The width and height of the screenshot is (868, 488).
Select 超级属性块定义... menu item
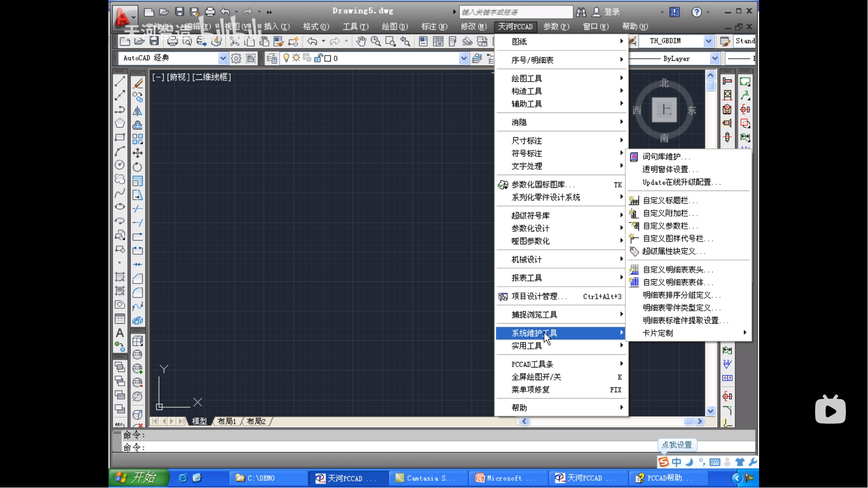coord(688,251)
